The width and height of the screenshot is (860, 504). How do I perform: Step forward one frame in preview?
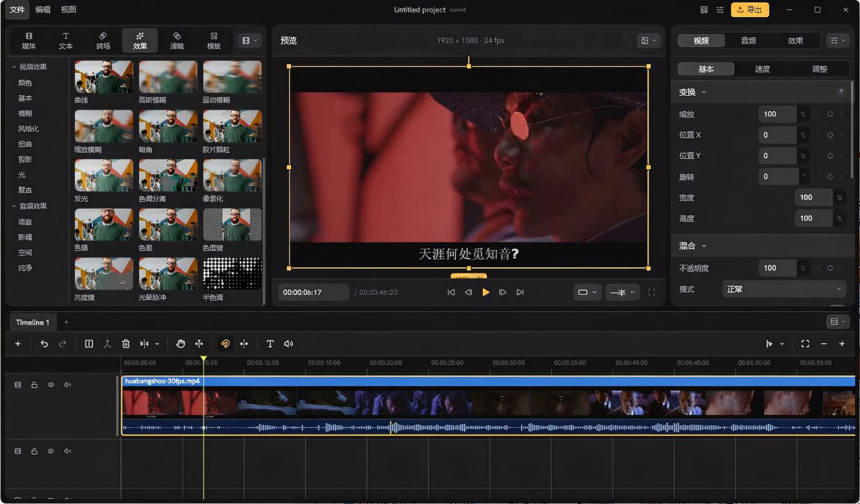click(503, 292)
